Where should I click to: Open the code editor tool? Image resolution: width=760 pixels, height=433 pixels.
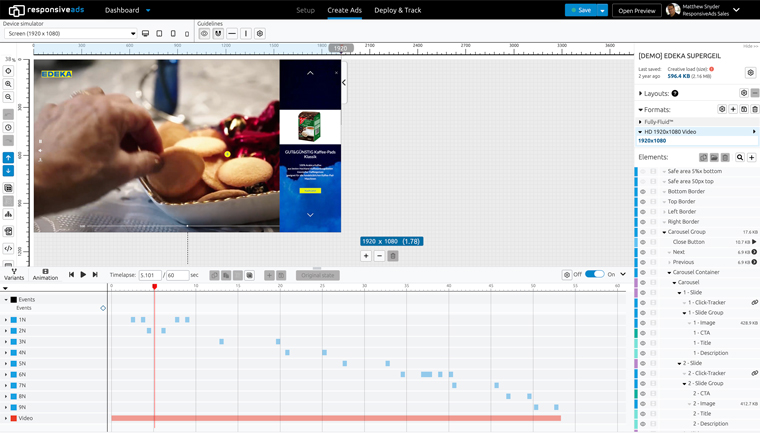click(8, 249)
